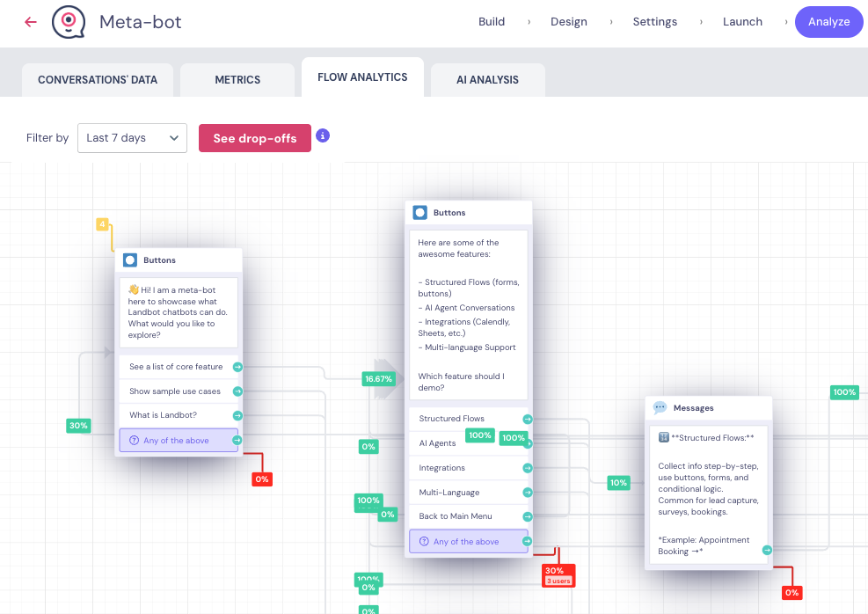Open the Last 7 days filter dropdown
Viewport: 868px width, 614px height.
132,138
